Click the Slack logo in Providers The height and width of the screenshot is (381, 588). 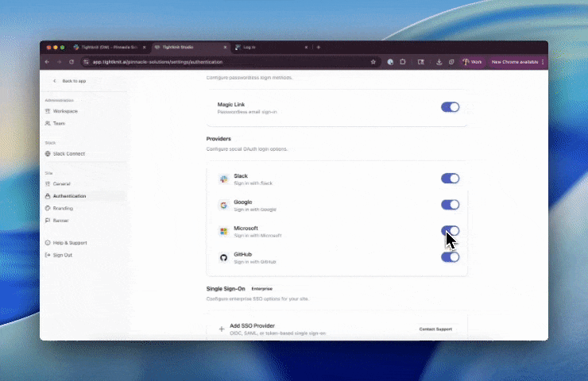[224, 179]
